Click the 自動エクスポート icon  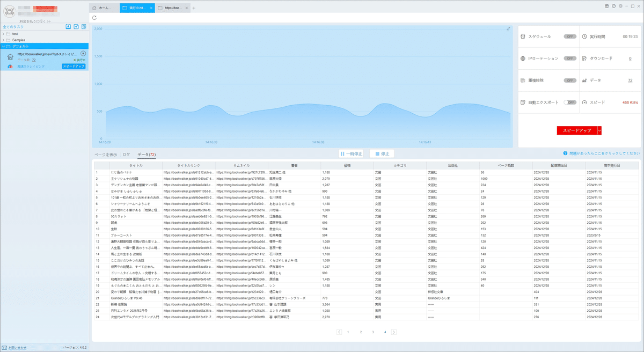pyautogui.click(x=523, y=102)
